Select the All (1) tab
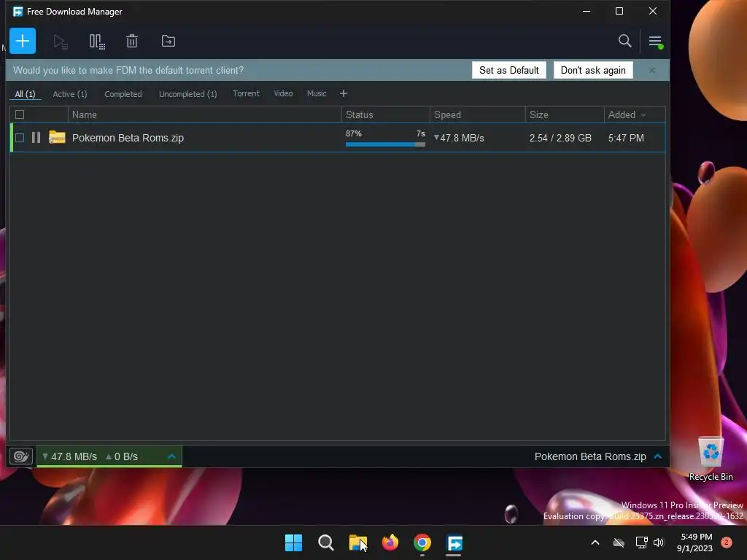This screenshot has width=747, height=560. tap(26, 94)
